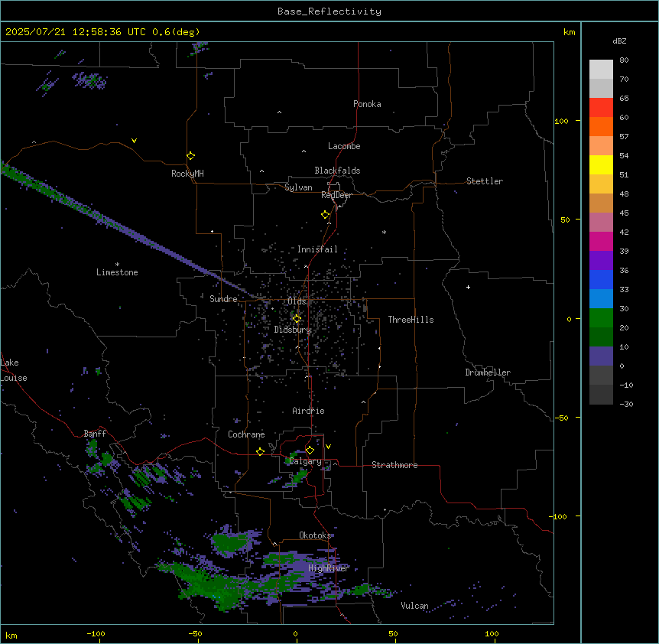Click the HighRiver label

point(329,568)
